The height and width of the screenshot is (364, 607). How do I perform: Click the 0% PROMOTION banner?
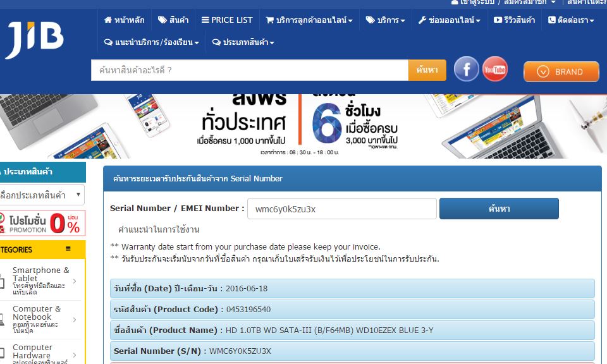pos(42,223)
